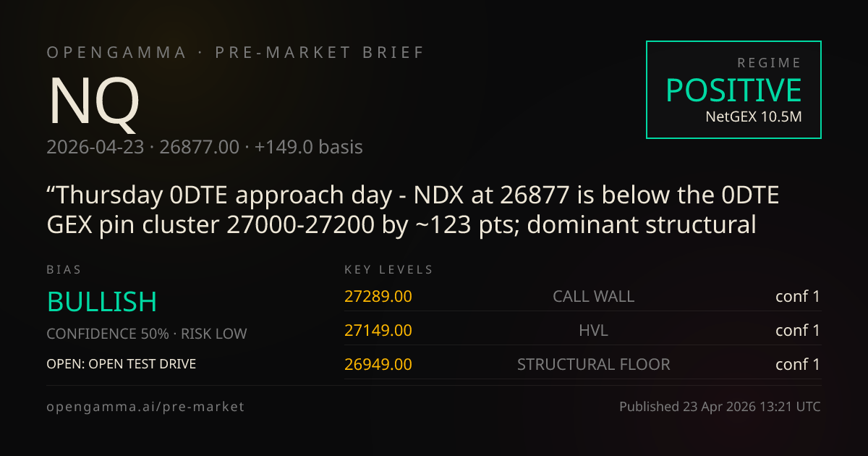Click OPEN: OPEN TEST DRIVE text
The image size is (868, 456).
(122, 363)
